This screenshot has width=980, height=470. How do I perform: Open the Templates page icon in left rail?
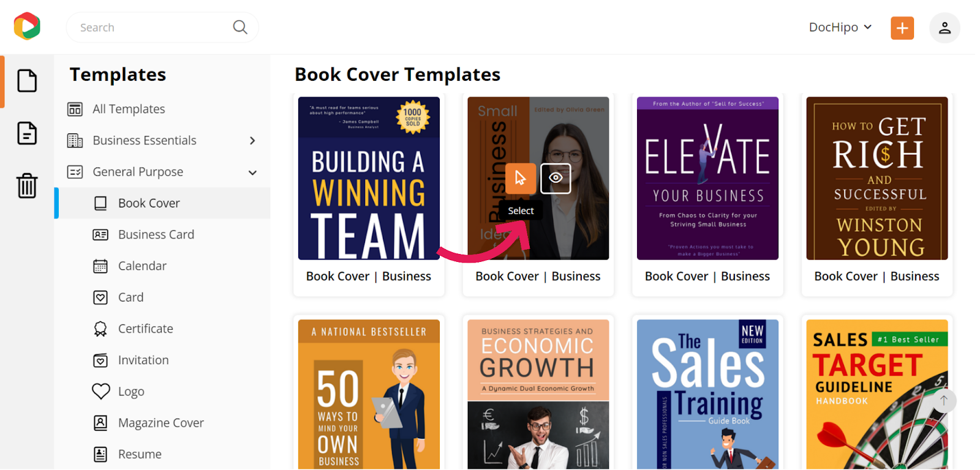tap(27, 81)
